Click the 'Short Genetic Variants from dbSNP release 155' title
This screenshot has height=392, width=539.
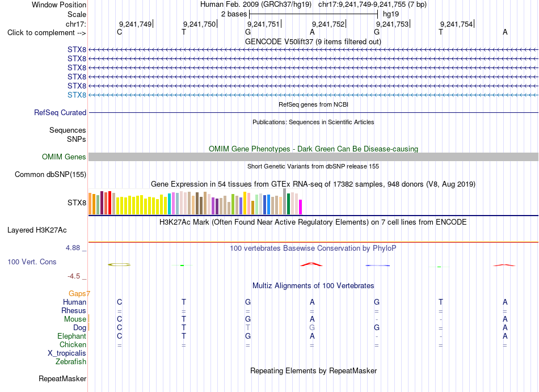[x=313, y=166]
